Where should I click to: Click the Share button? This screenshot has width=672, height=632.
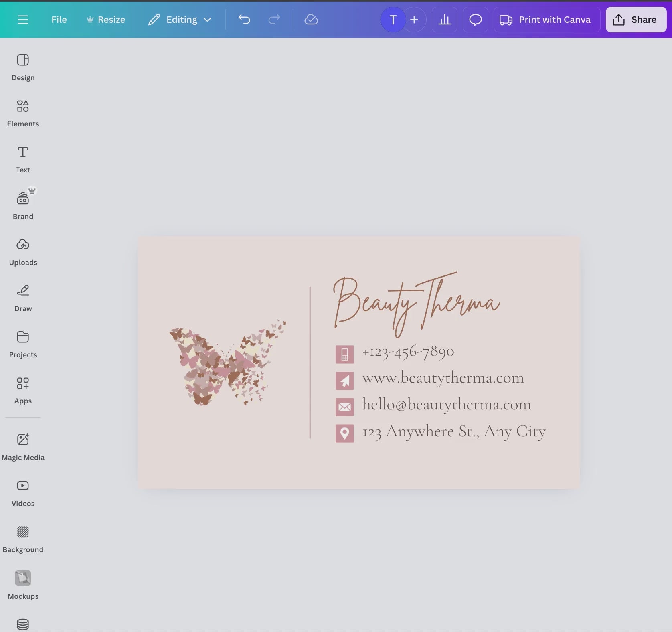click(636, 20)
